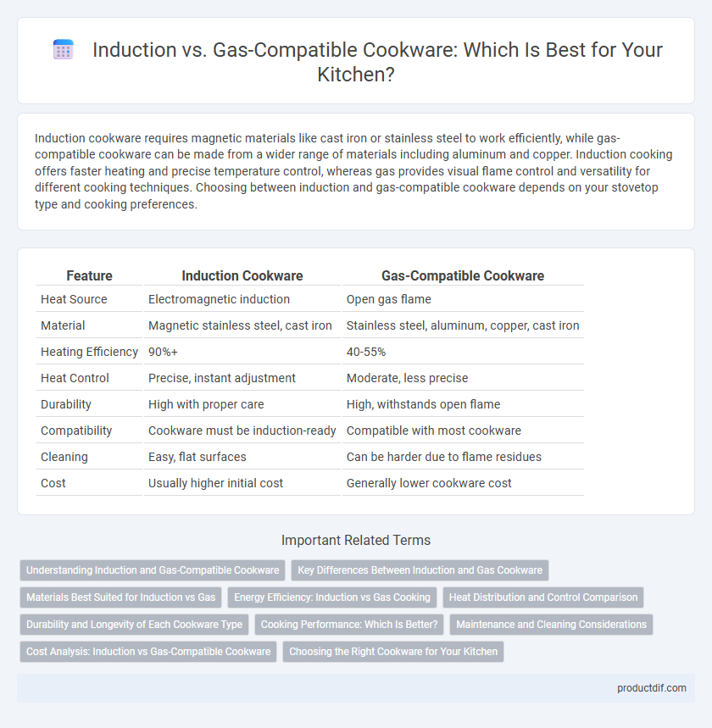Click Cost Analysis: Induction vs Gas-Compatible Cookware
This screenshot has height=728, width=712.
pos(148,652)
